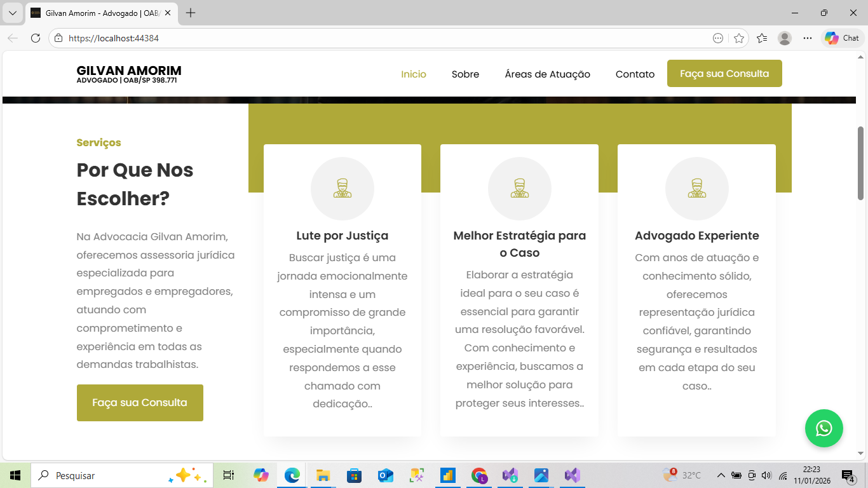This screenshot has width=868, height=488.
Task: Navigate to the Sobre menu item
Action: pyautogui.click(x=465, y=74)
